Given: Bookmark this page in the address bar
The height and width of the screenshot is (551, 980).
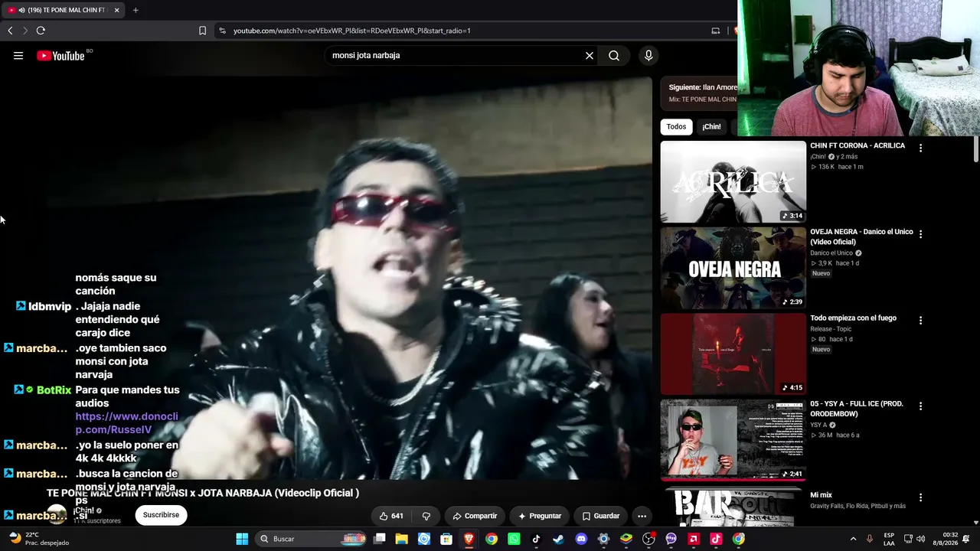Looking at the screenshot, I should 202,31.
